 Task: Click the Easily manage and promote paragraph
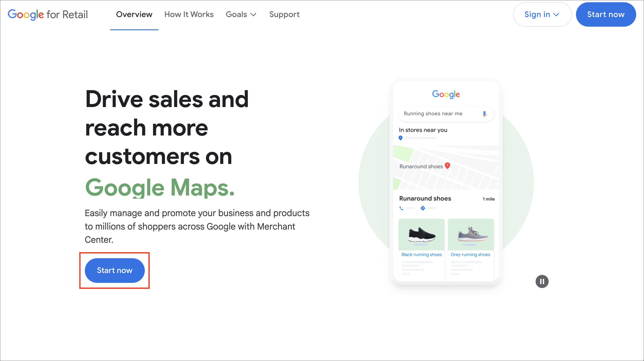coord(197,226)
